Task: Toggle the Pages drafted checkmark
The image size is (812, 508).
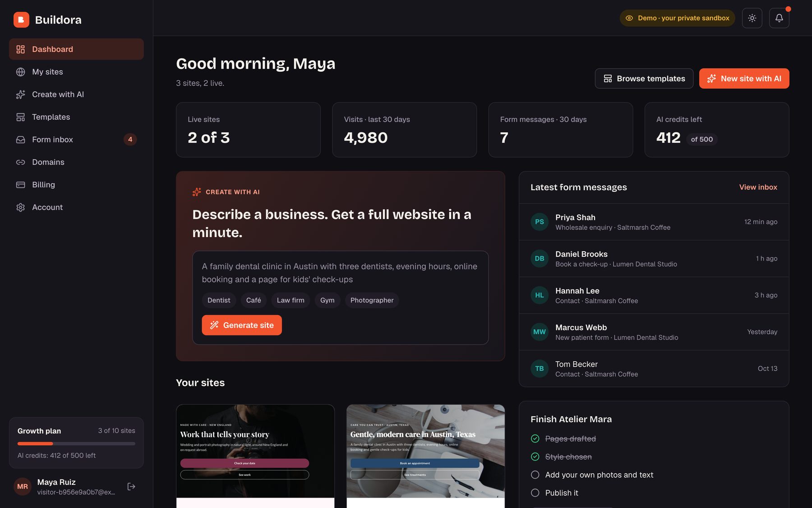Action: (x=535, y=438)
